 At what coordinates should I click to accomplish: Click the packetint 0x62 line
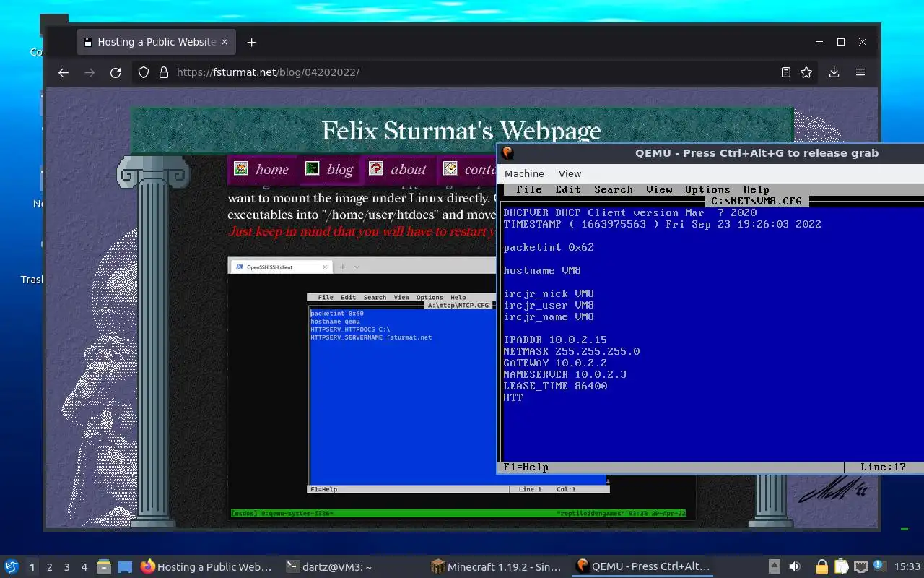pos(549,247)
